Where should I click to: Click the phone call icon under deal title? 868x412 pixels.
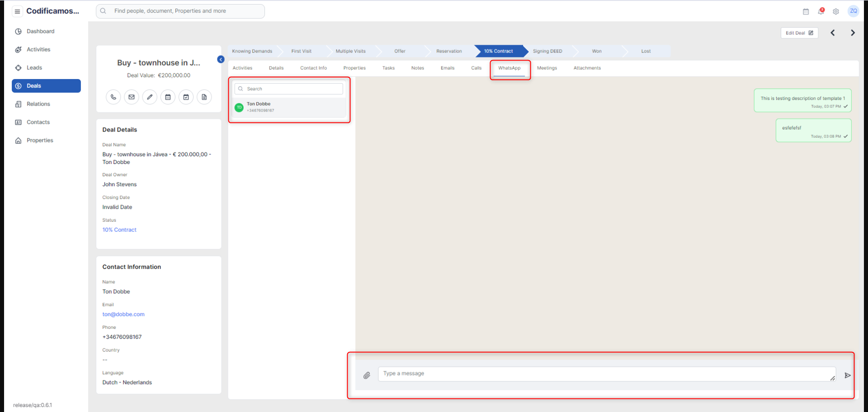click(113, 97)
